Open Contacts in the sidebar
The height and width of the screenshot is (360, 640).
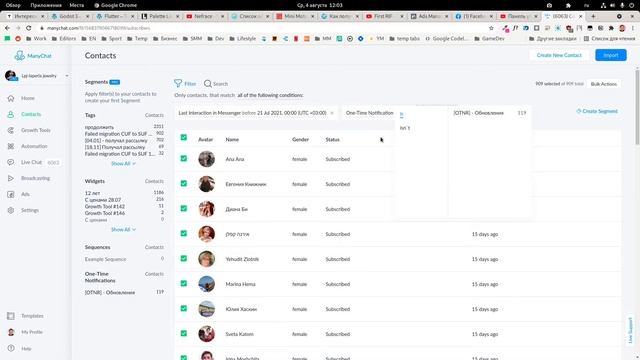click(x=31, y=114)
